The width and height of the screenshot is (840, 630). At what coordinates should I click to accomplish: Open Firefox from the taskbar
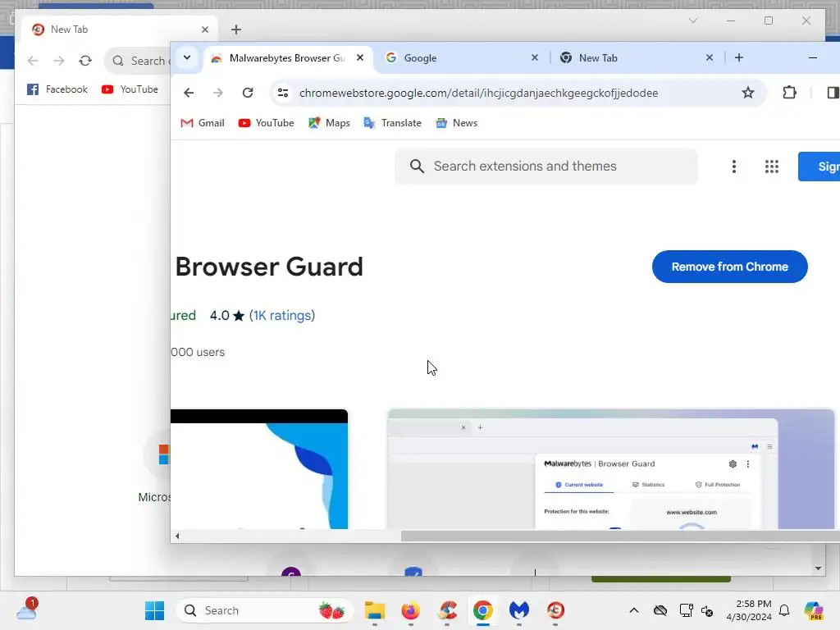click(x=410, y=610)
